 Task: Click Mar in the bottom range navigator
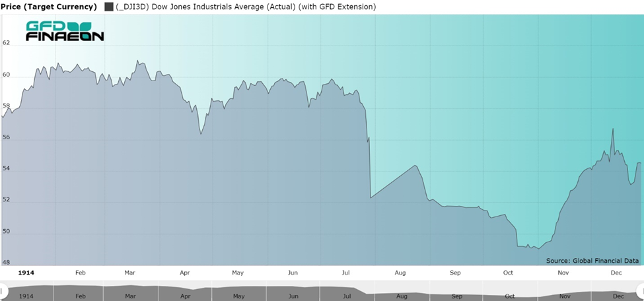coord(130,296)
